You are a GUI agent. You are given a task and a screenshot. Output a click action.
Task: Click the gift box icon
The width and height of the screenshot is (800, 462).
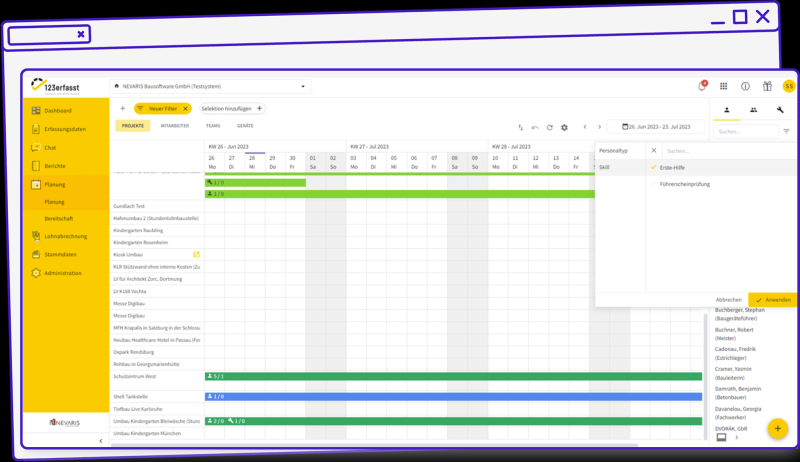tap(768, 87)
